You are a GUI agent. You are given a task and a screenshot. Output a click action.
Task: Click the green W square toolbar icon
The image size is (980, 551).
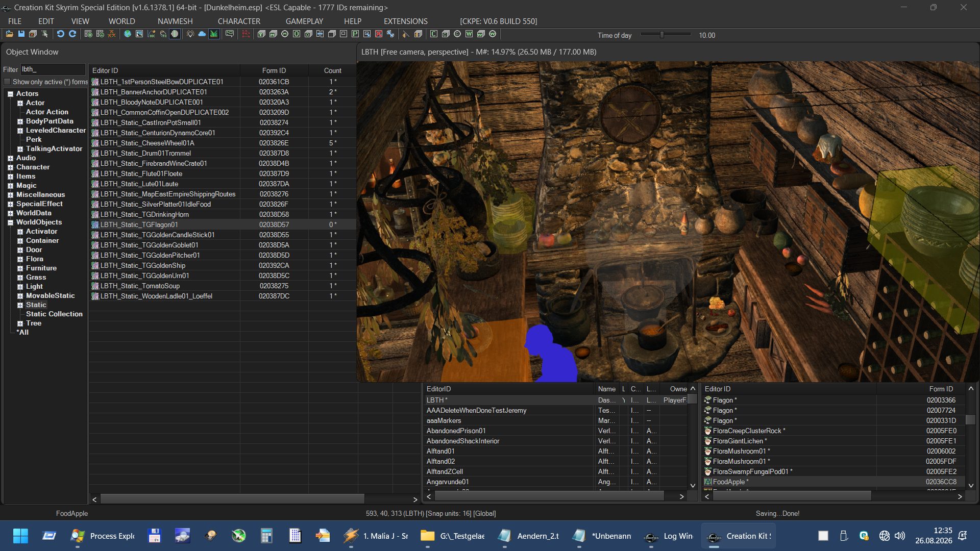[469, 34]
